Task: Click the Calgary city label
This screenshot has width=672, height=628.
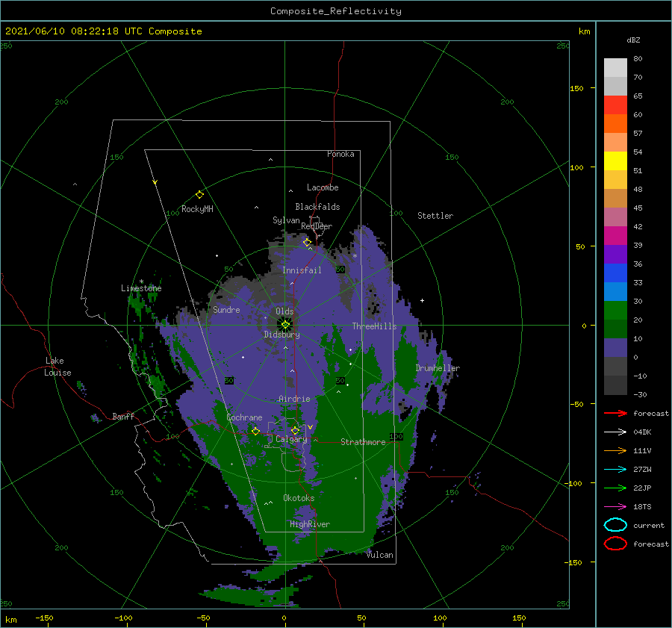Action: pyautogui.click(x=291, y=439)
